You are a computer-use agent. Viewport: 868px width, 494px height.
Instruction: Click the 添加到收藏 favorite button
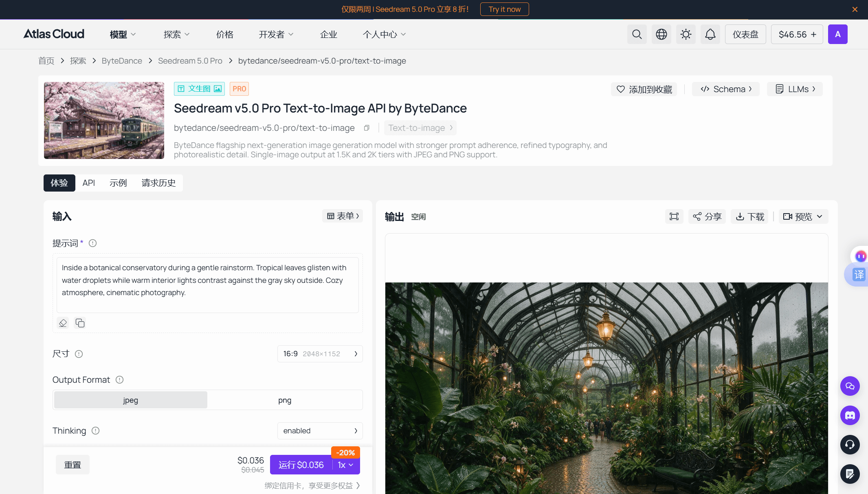[x=644, y=89]
